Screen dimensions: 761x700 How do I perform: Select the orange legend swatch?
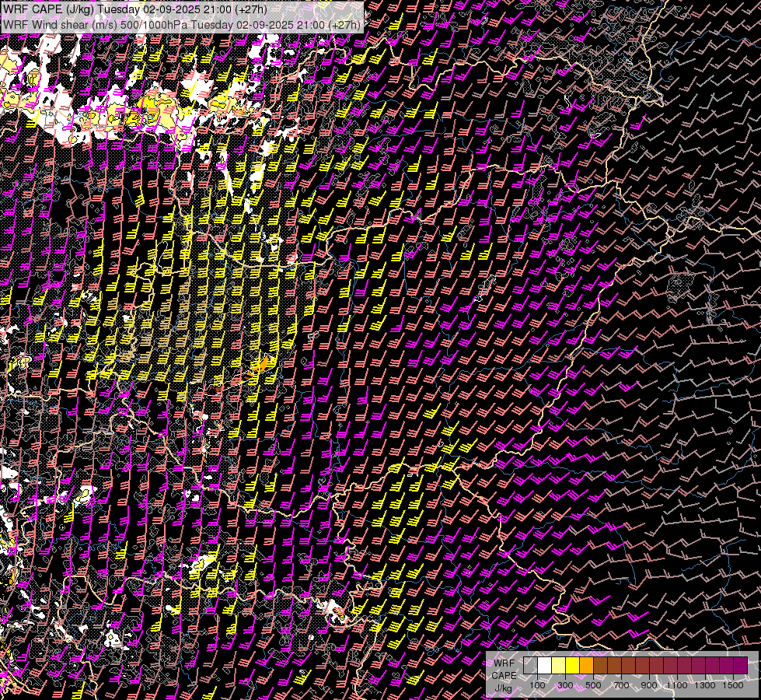point(587,666)
